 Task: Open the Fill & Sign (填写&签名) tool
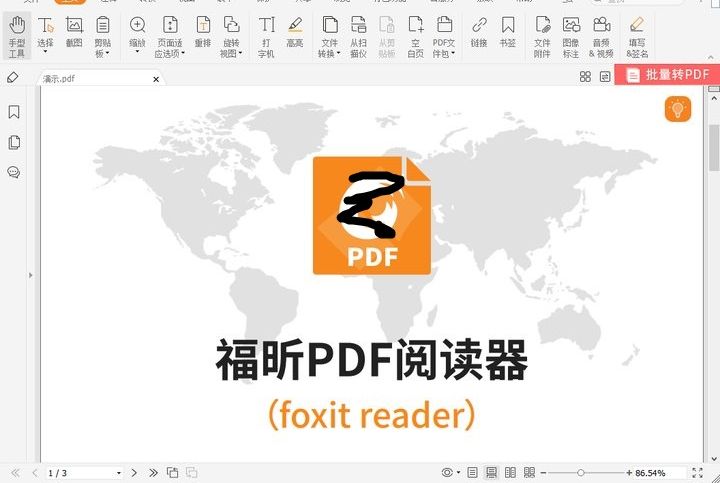click(637, 37)
